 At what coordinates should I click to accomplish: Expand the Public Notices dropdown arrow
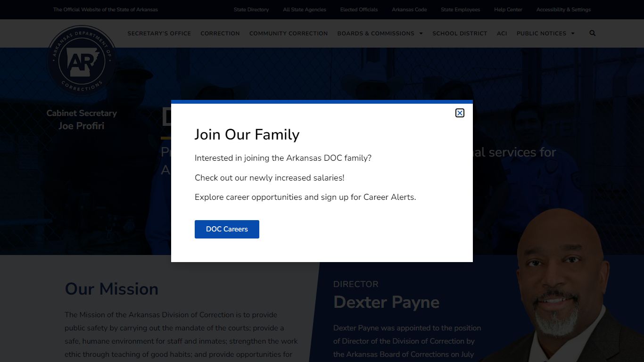click(x=573, y=33)
